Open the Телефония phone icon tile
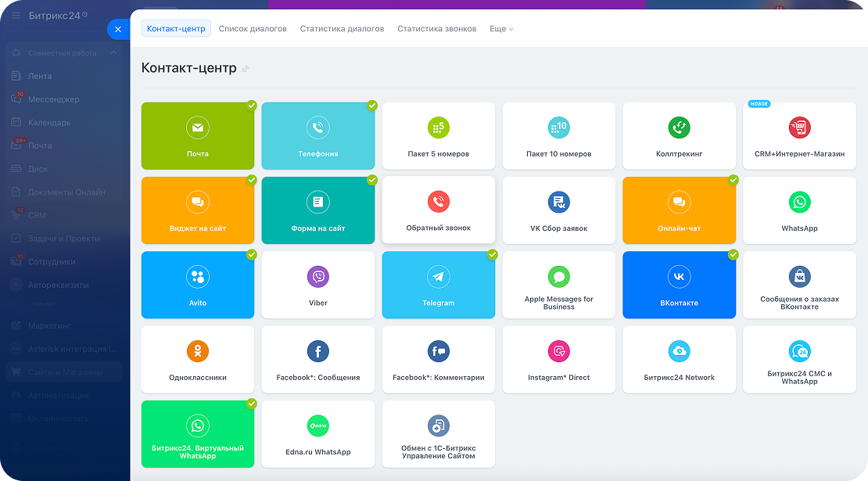This screenshot has height=481, width=868. tap(317, 127)
